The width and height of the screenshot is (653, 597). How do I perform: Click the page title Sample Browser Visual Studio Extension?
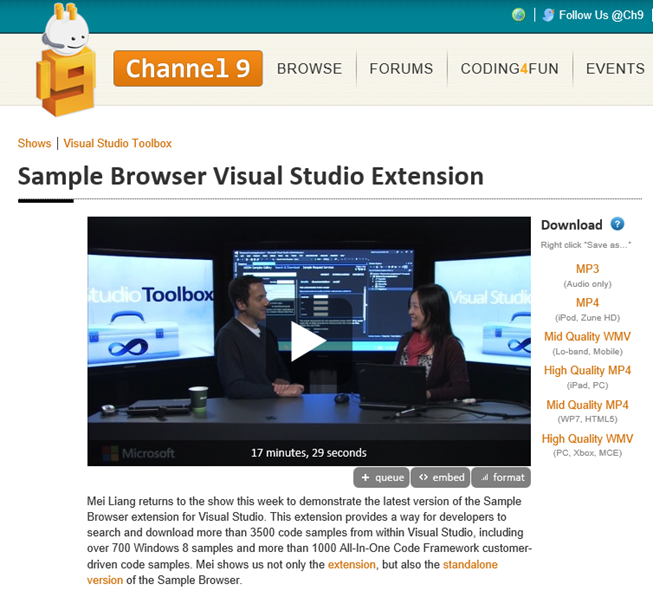[251, 176]
